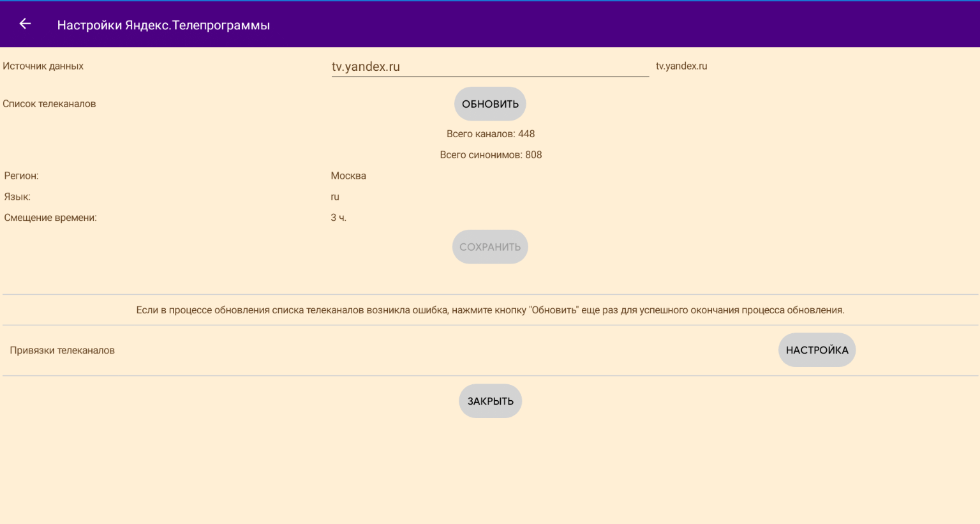The image size is (980, 524).
Task: Click the text Всего синонимов: 808
Action: pyautogui.click(x=491, y=155)
